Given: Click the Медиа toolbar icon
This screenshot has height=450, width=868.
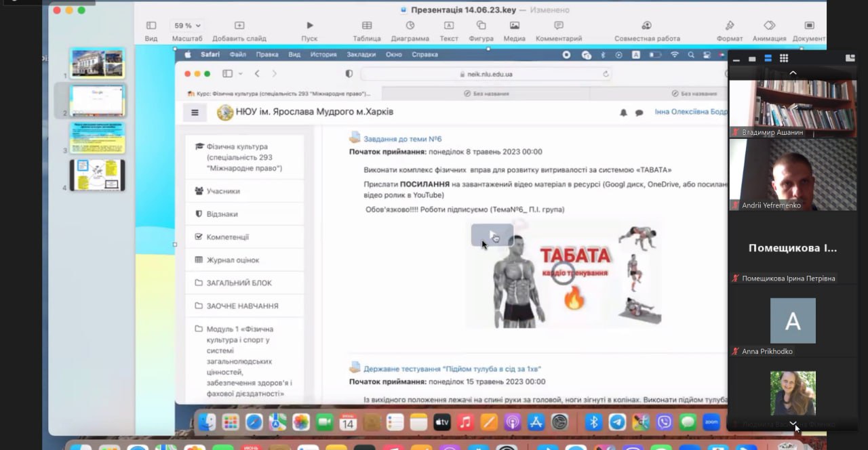Looking at the screenshot, I should [x=514, y=26].
